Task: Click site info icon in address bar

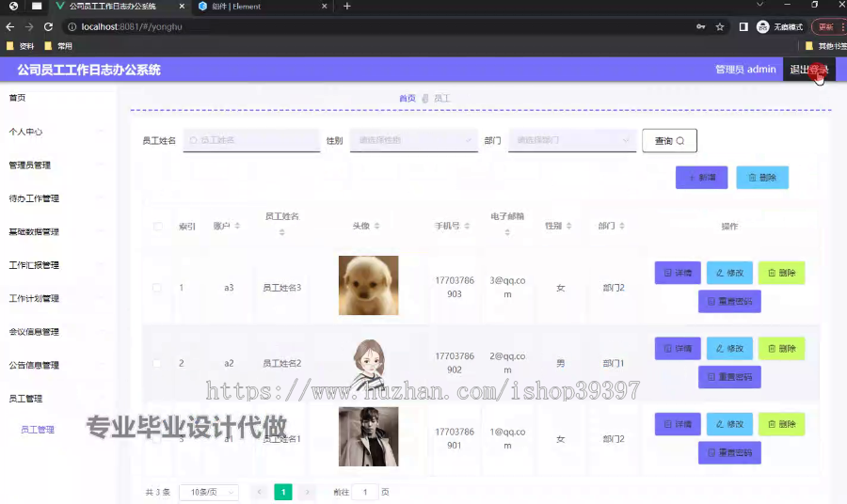Action: click(x=72, y=26)
